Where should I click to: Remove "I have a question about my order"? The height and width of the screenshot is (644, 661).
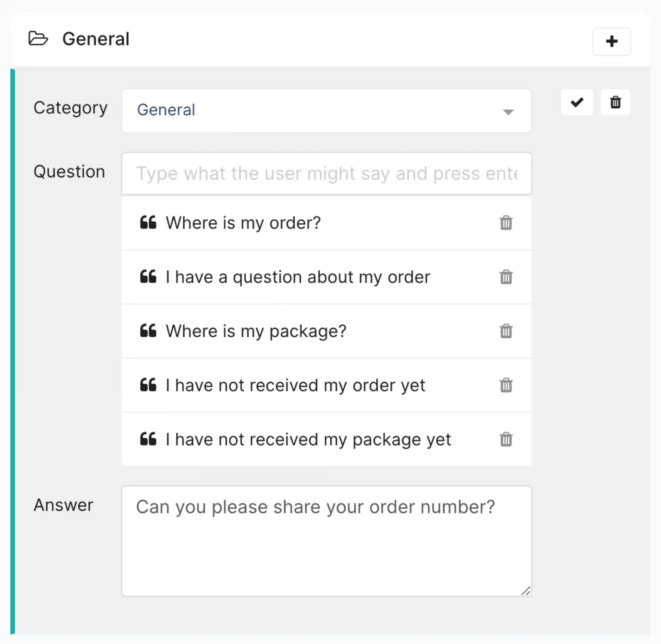(x=507, y=277)
